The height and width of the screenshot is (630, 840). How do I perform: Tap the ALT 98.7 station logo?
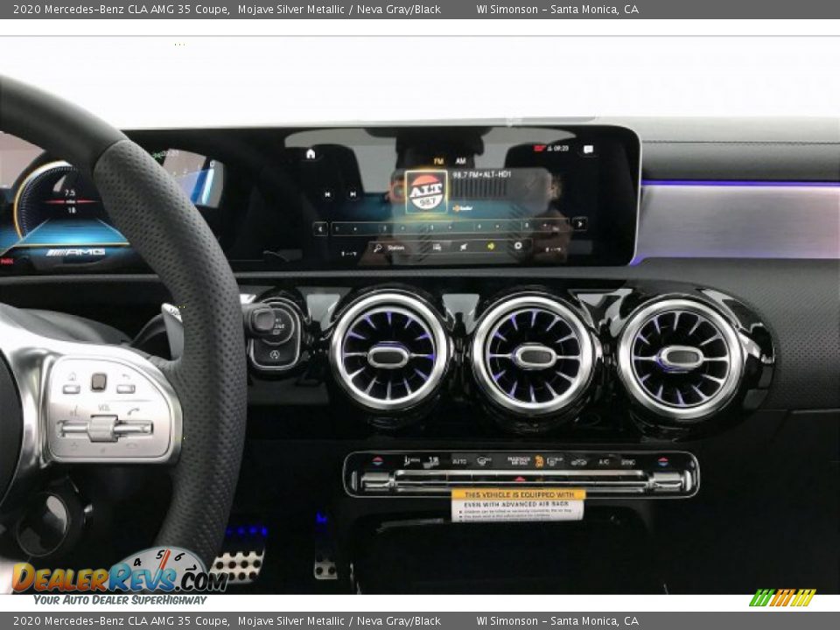[426, 192]
